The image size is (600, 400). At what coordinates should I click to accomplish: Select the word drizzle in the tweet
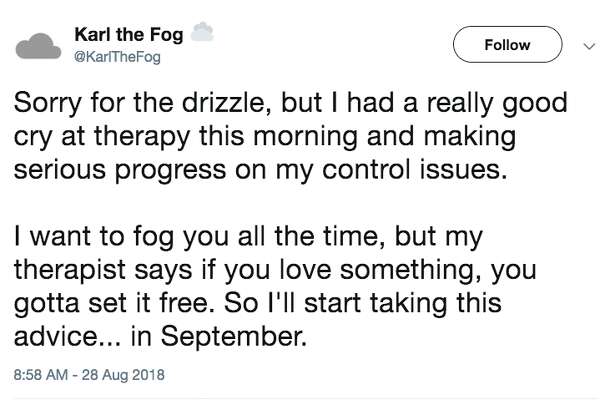click(x=223, y=103)
